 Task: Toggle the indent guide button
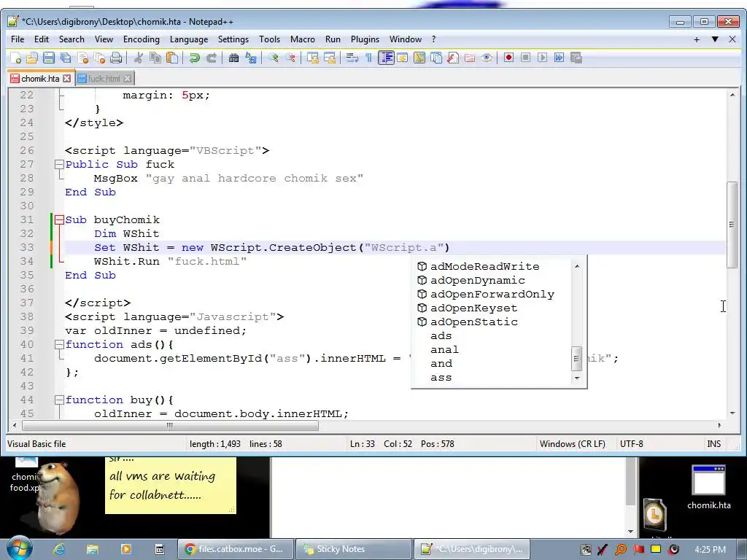click(x=386, y=58)
